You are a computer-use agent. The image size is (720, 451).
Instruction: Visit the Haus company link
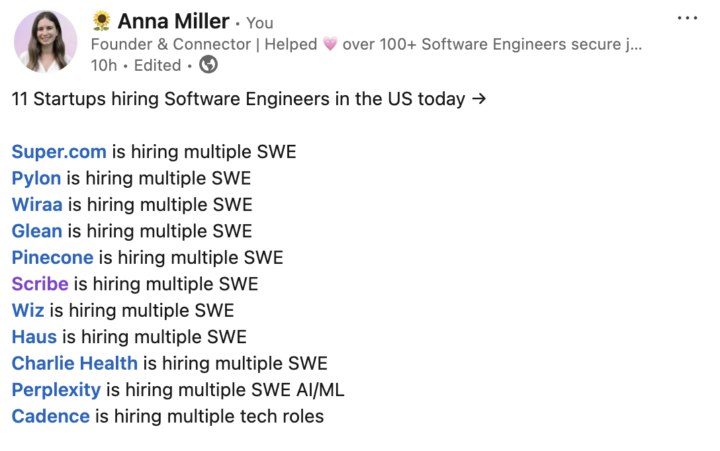(x=34, y=337)
